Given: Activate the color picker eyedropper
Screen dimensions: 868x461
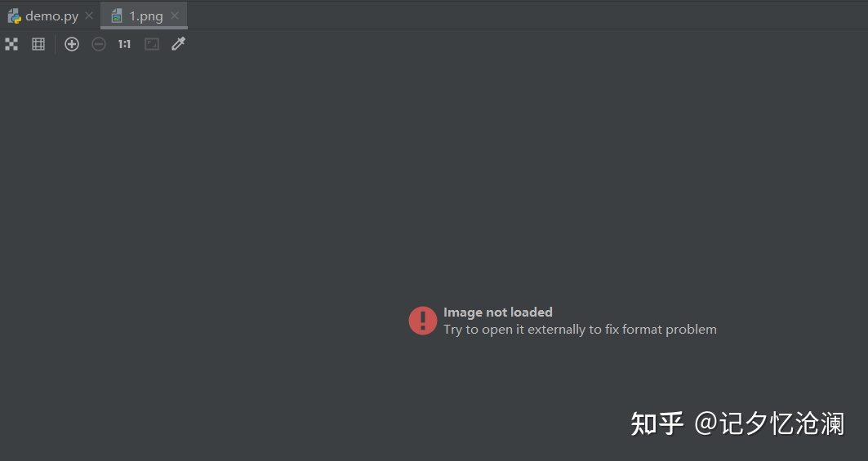Looking at the screenshot, I should coord(178,44).
